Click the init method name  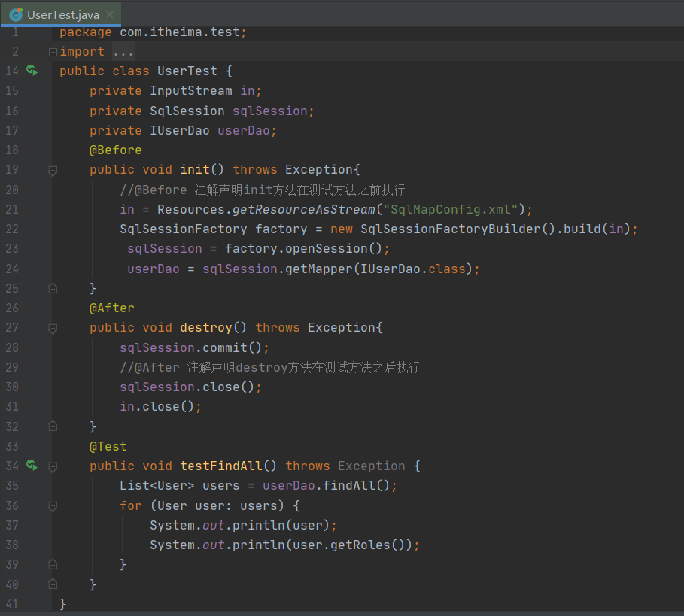(x=195, y=169)
